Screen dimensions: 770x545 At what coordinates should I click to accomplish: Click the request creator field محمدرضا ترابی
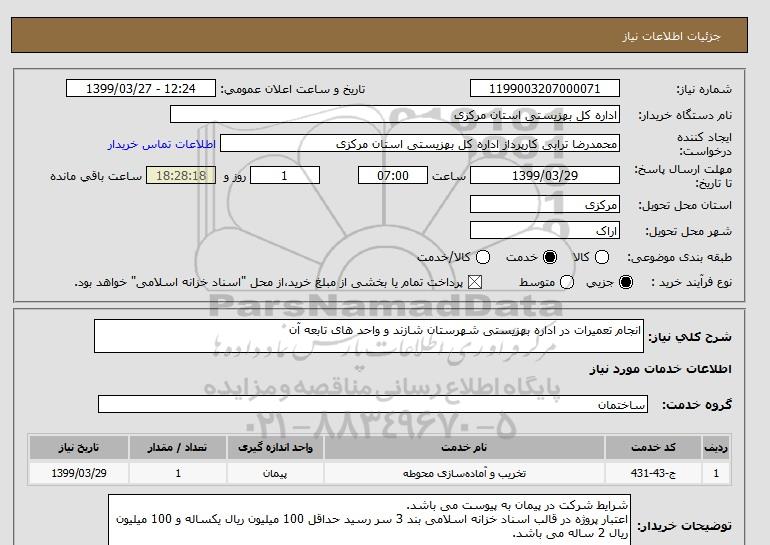coord(420,144)
